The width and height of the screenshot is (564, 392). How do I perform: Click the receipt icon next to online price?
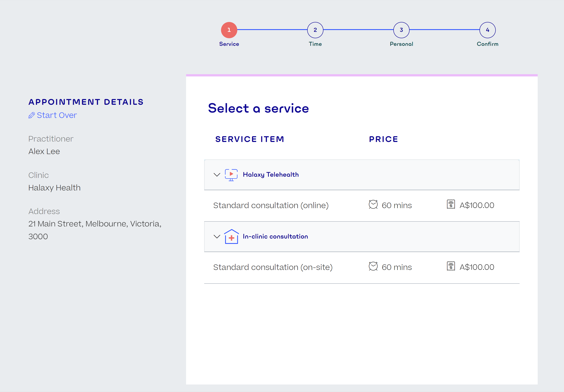[451, 204]
